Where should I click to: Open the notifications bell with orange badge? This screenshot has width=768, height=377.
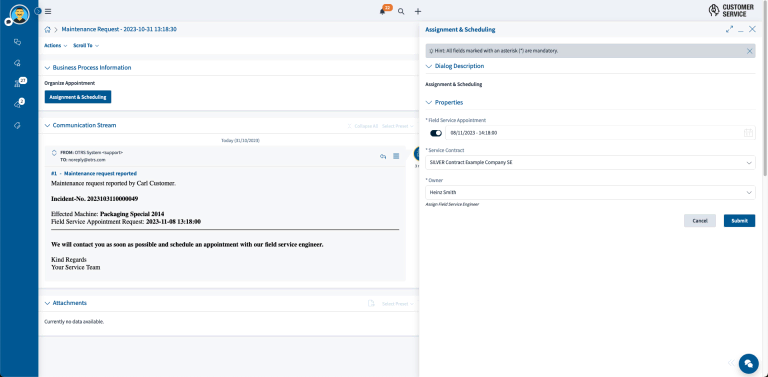[x=384, y=11]
